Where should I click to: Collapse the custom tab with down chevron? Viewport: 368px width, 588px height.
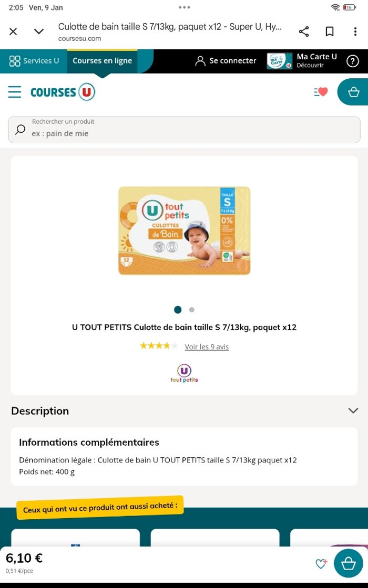(39, 31)
